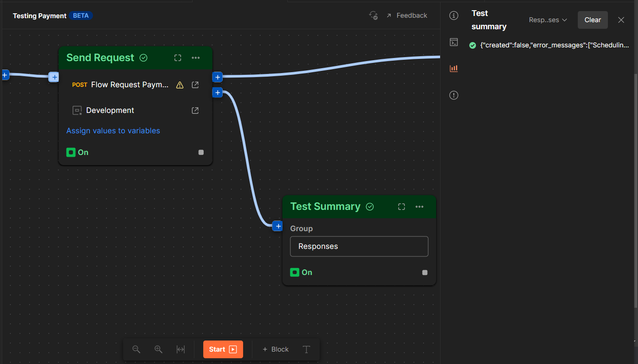Click the Responses group name field
Viewport: 638px width, 364px height.
pos(359,246)
